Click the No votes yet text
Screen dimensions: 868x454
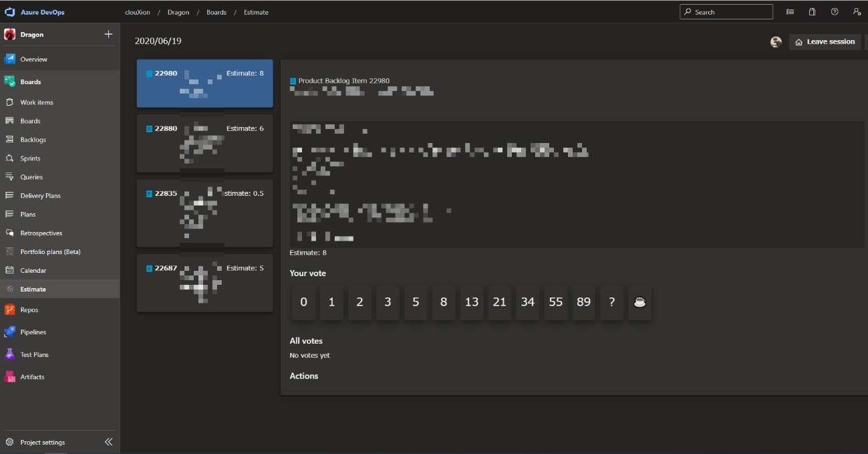309,356
